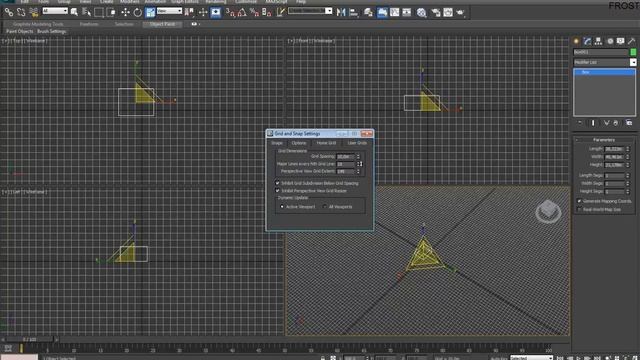Screen dimensions: 640x360
Task: Select the Box entry in modifier stack
Action: pyautogui.click(x=604, y=72)
